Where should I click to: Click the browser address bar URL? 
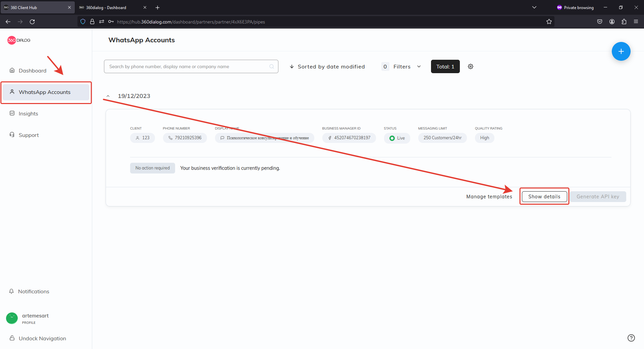tap(191, 22)
